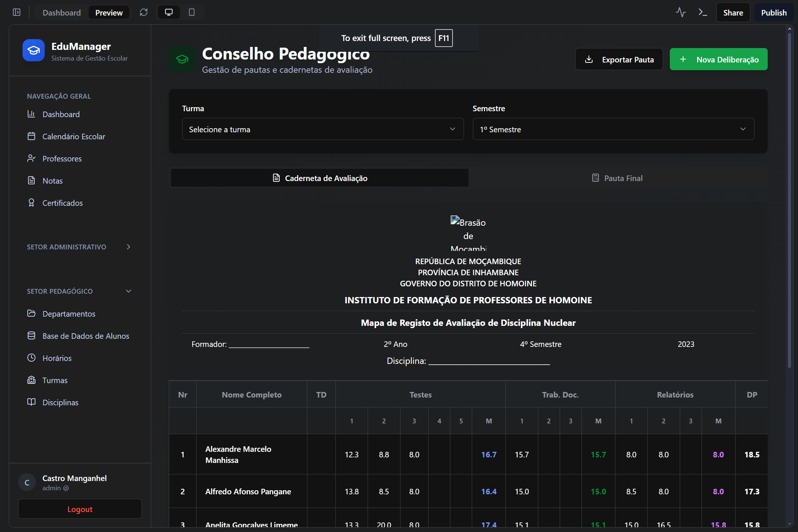Click the Publish button
The image size is (798, 532).
click(x=774, y=13)
